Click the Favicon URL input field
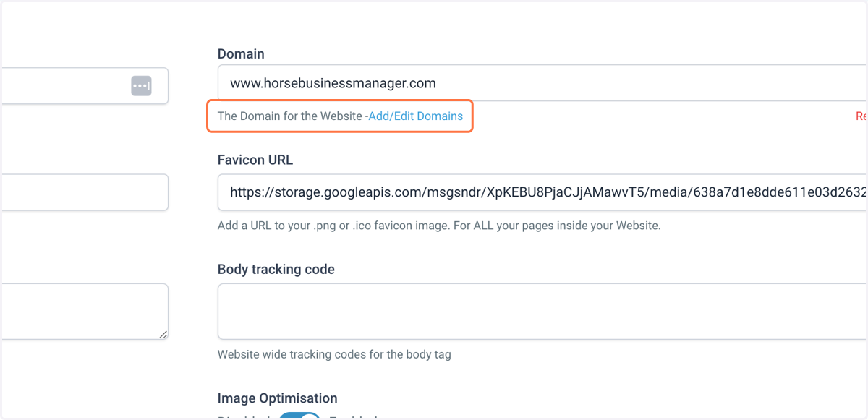The height and width of the screenshot is (420, 868). coord(542,192)
